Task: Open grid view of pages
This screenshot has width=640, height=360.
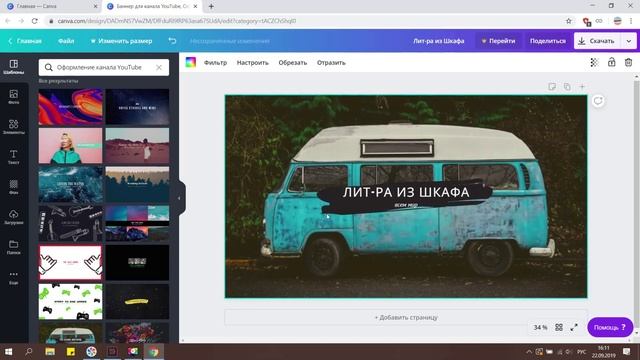Action: click(x=559, y=327)
